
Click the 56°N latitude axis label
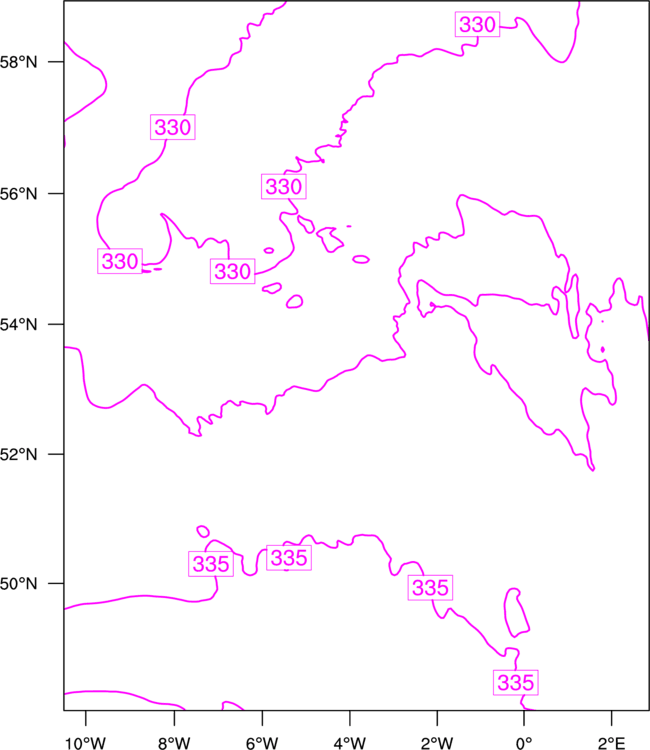point(18,194)
